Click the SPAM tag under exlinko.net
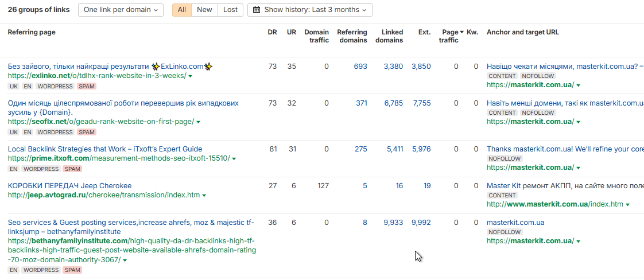 (87, 86)
